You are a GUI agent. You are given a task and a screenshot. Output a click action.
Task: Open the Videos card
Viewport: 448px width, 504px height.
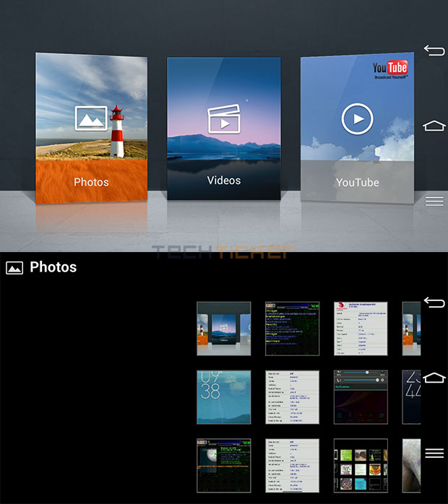[x=224, y=129]
